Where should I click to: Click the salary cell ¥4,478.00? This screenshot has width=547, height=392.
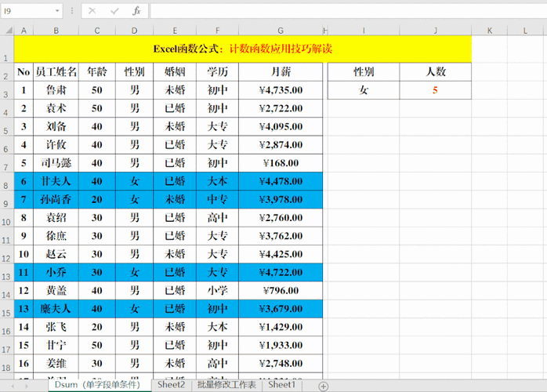(281, 181)
